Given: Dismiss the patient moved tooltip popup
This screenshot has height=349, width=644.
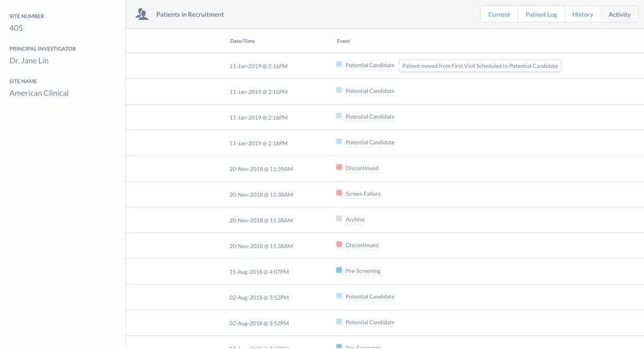Looking at the screenshot, I should click(x=480, y=66).
